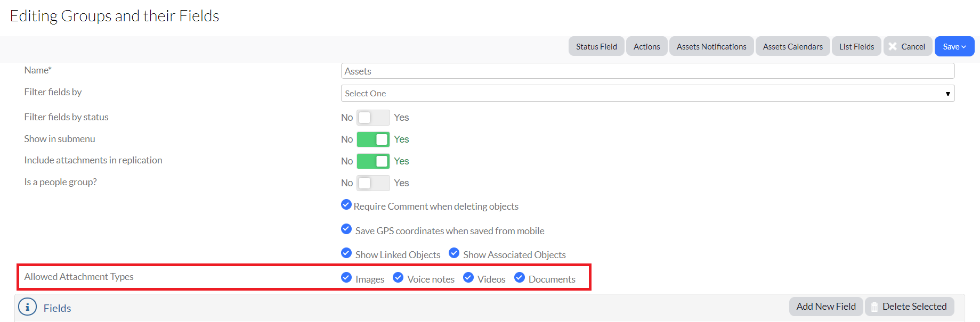
Task: Uncheck Documents attachment type
Action: coord(520,278)
